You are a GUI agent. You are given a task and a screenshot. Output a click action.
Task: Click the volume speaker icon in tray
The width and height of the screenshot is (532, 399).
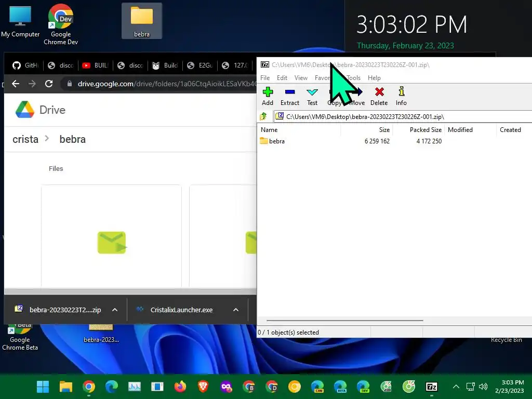click(483, 387)
